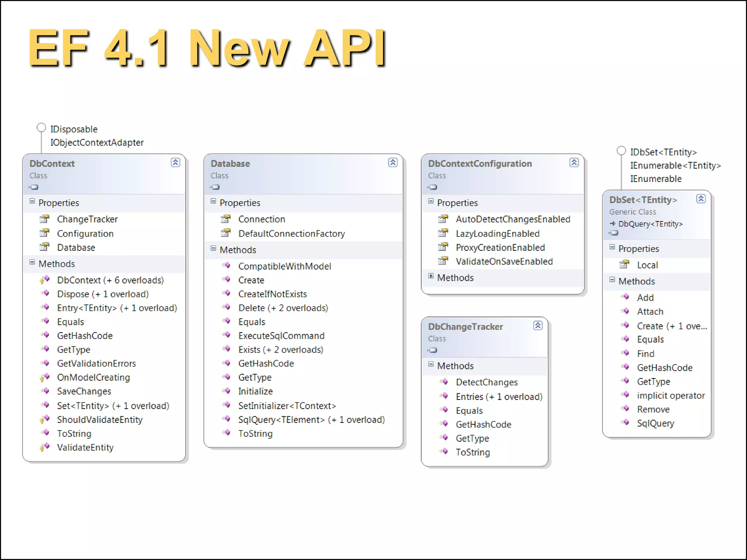Click the CreateIfNotExists method icon
The width and height of the screenshot is (747, 560).
coord(226,293)
